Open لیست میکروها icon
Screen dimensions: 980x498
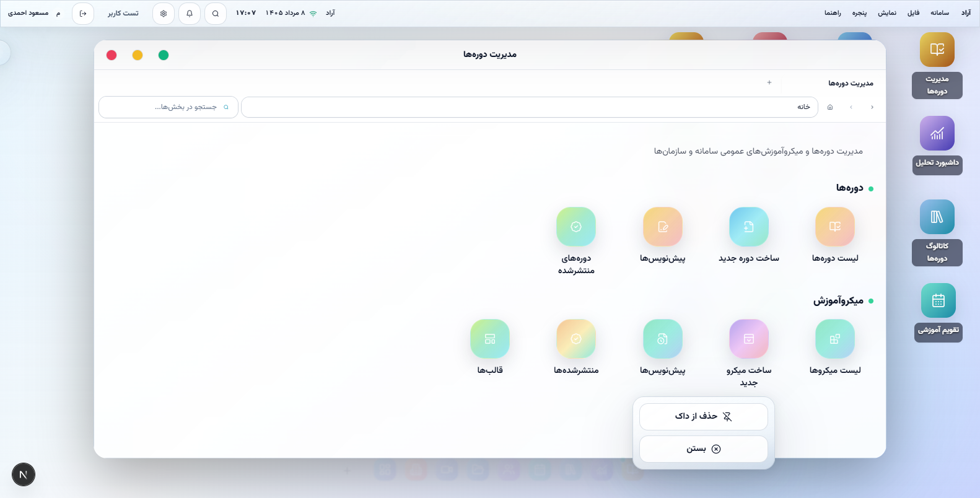(x=835, y=339)
